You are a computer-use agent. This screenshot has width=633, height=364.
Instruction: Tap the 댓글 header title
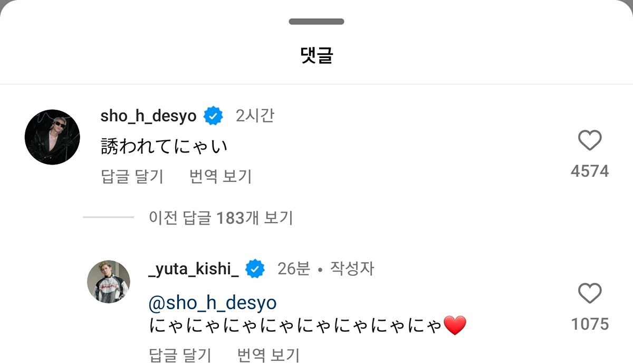[316, 55]
